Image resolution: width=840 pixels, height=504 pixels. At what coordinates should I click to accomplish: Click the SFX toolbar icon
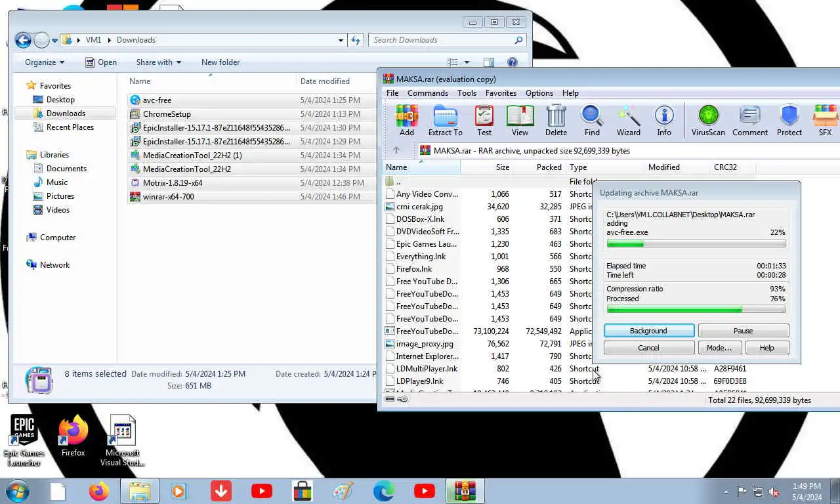point(825,120)
